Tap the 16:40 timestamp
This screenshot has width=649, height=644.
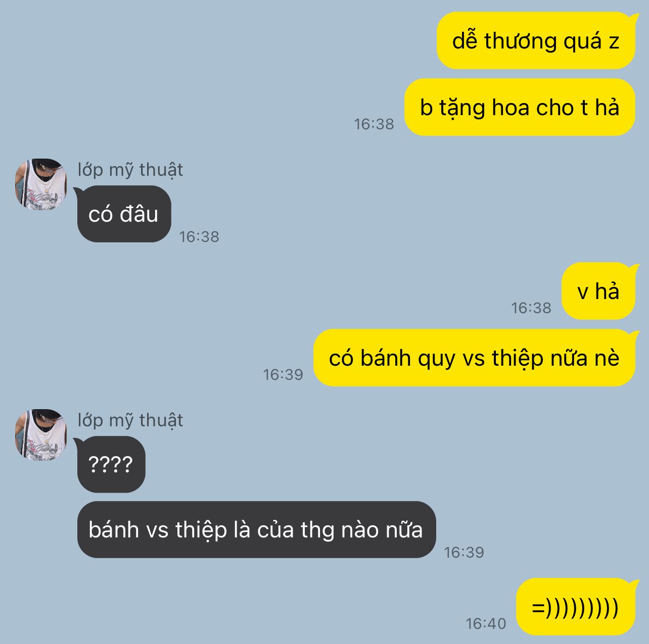[x=486, y=624]
